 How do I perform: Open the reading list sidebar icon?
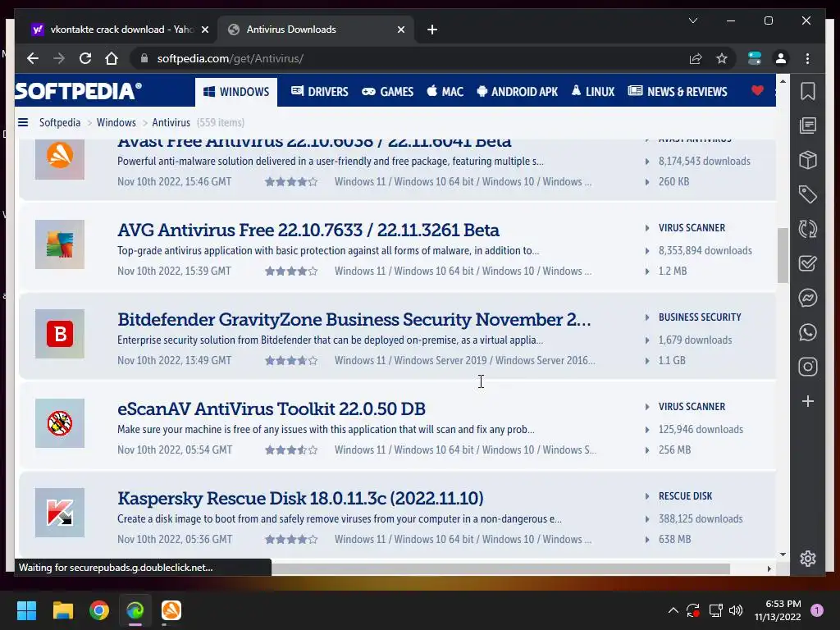(x=808, y=126)
